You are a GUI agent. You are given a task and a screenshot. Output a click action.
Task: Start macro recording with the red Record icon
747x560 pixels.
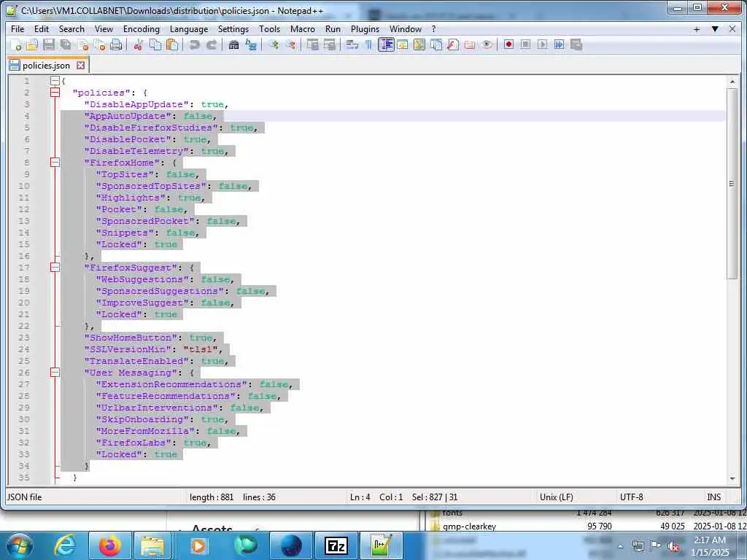click(508, 44)
